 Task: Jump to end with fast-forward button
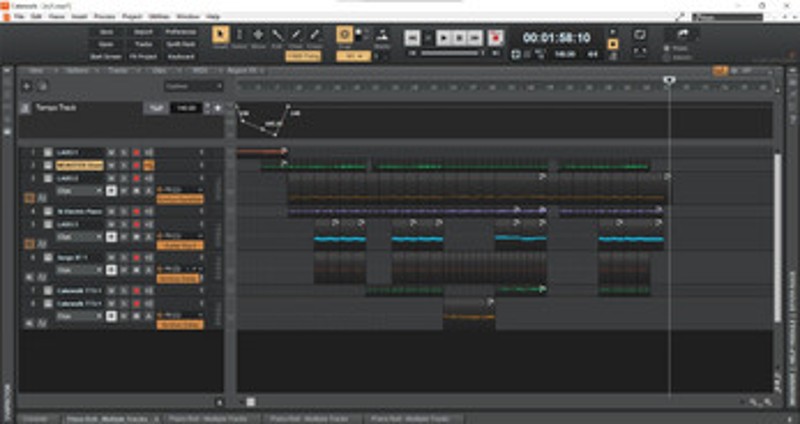475,38
